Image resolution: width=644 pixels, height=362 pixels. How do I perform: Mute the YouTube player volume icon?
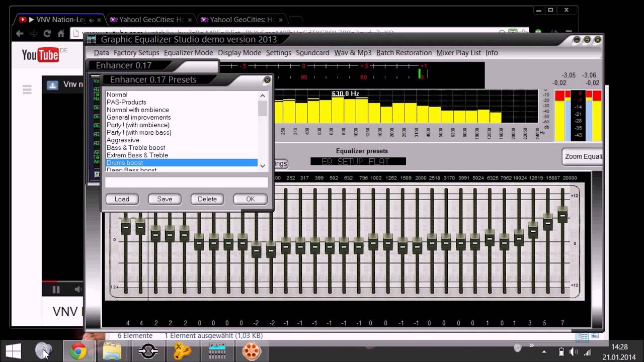point(78,289)
